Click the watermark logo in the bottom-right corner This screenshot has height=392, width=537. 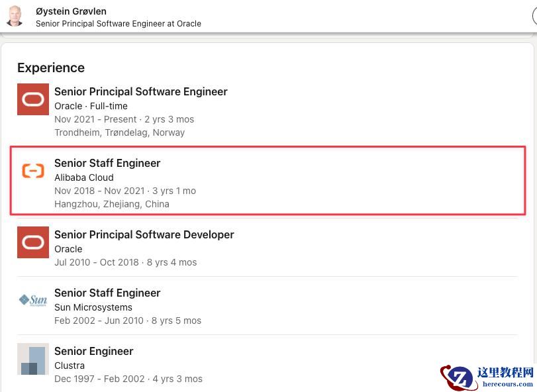(x=487, y=377)
